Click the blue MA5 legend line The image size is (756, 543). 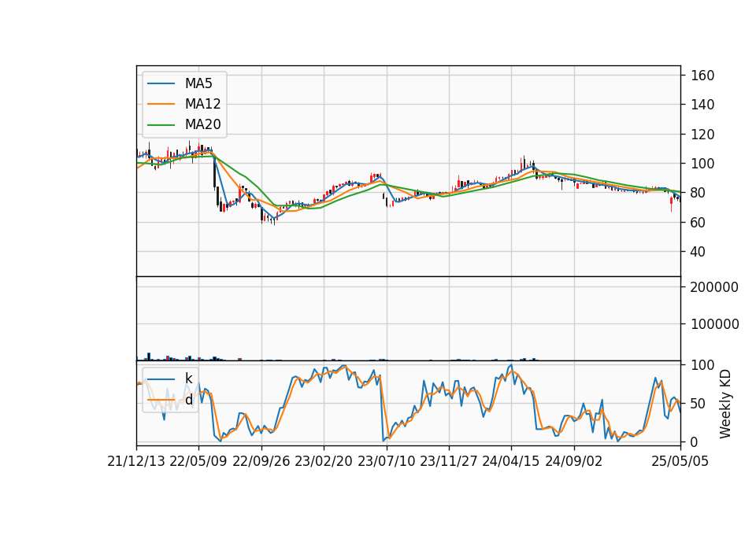click(x=161, y=83)
